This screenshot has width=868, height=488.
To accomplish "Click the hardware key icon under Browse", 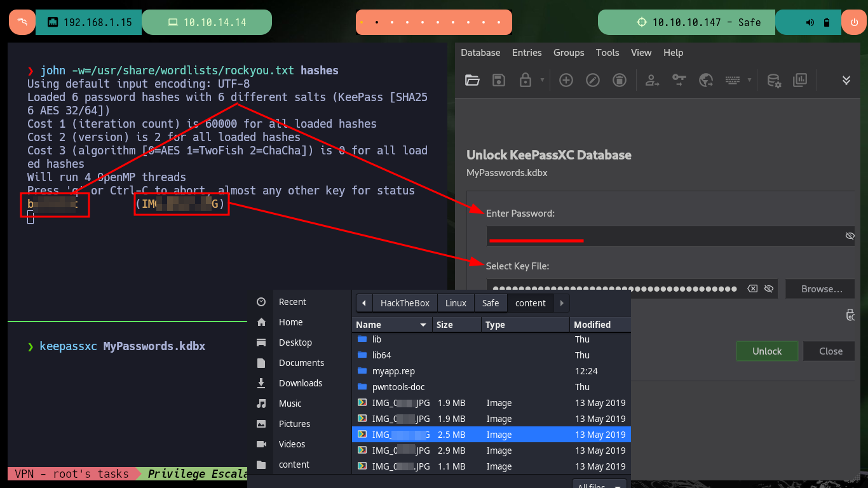I will click(851, 315).
